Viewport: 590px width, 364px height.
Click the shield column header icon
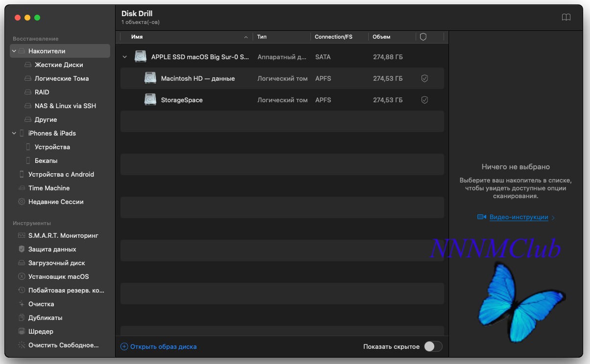[x=424, y=37]
